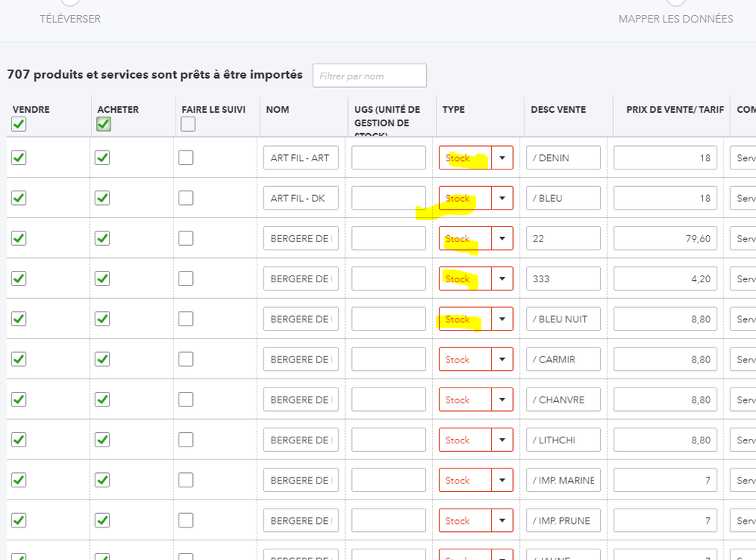The image size is (756, 560).
Task: Click the '707 produits et services' heading
Action: [x=155, y=75]
